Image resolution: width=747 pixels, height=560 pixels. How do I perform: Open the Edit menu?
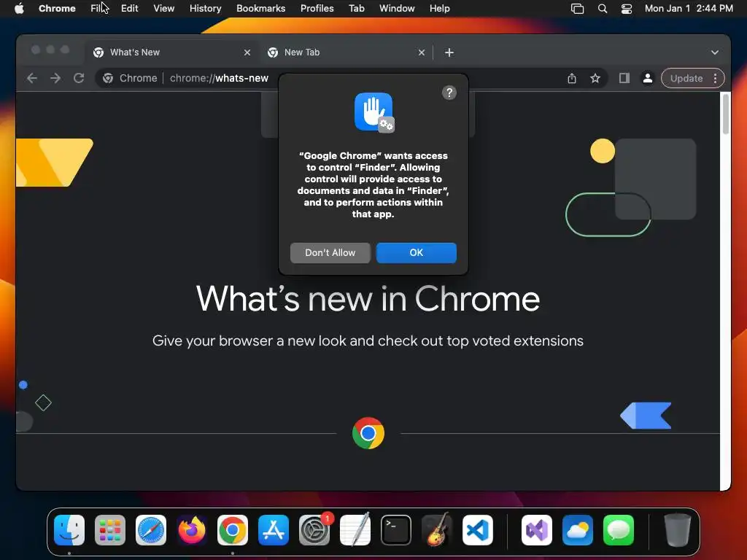pyautogui.click(x=129, y=9)
